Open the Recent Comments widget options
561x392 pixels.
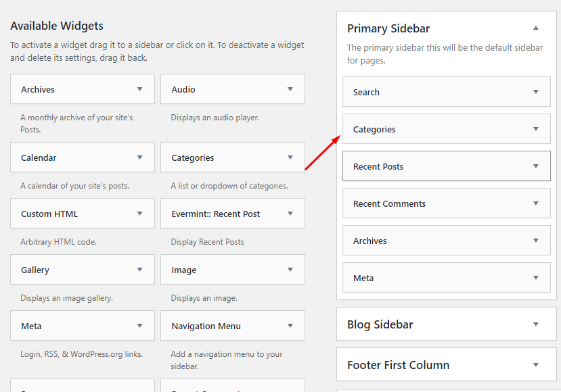446,203
